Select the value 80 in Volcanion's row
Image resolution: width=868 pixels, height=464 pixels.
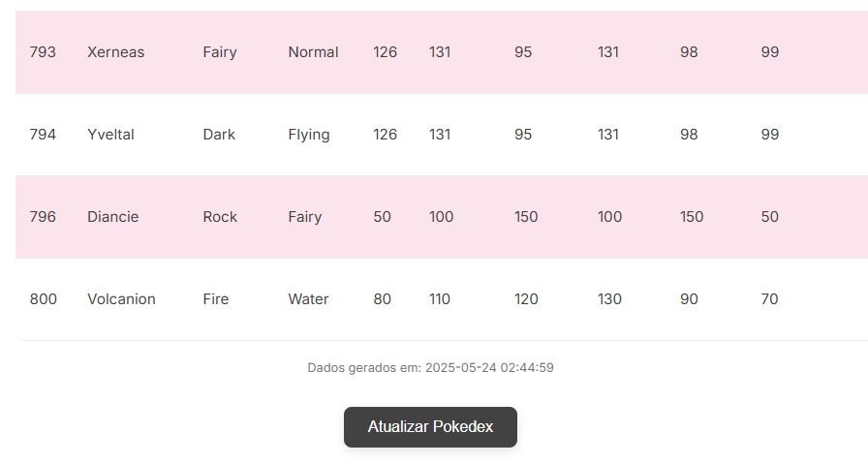(x=383, y=299)
